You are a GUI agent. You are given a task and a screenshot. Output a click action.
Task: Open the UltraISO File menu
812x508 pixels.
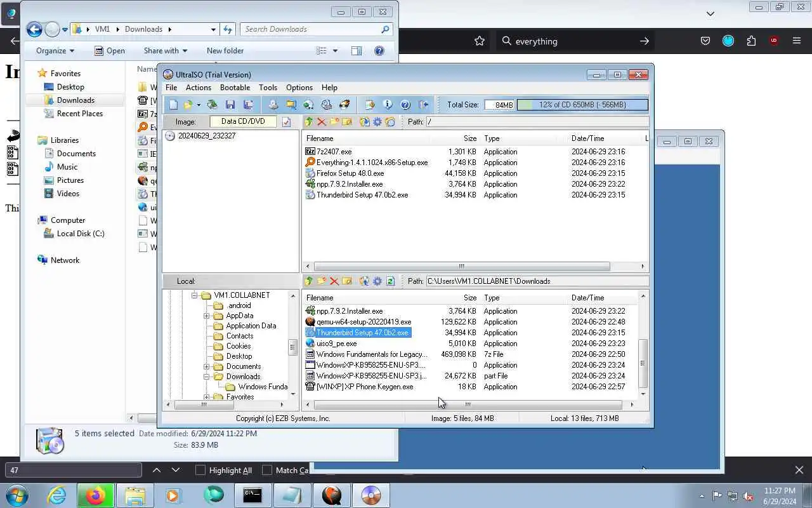tap(171, 88)
